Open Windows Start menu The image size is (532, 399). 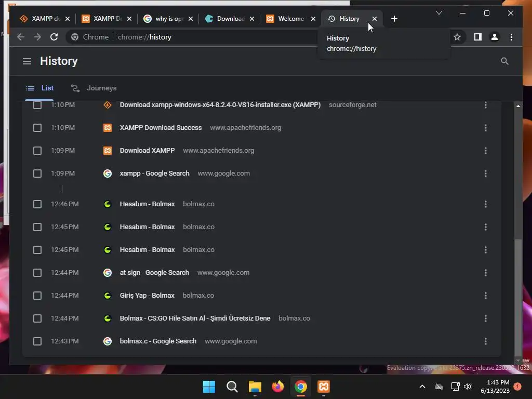tap(209, 387)
